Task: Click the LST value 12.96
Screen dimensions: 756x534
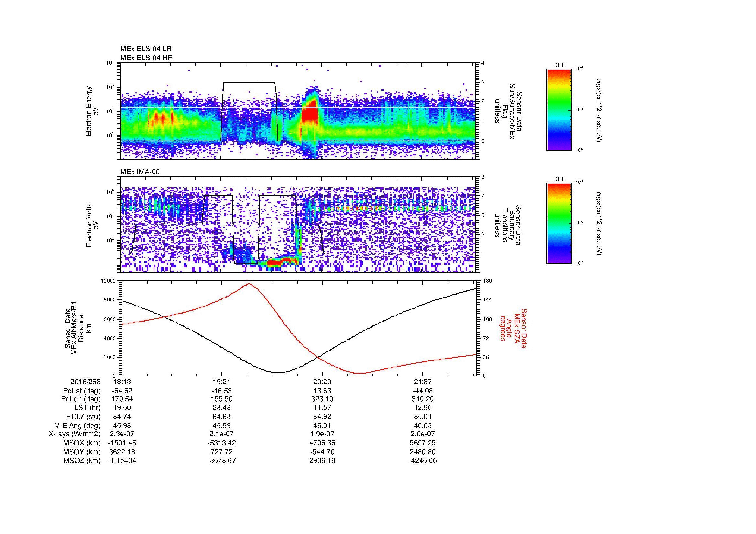Action: tap(422, 408)
